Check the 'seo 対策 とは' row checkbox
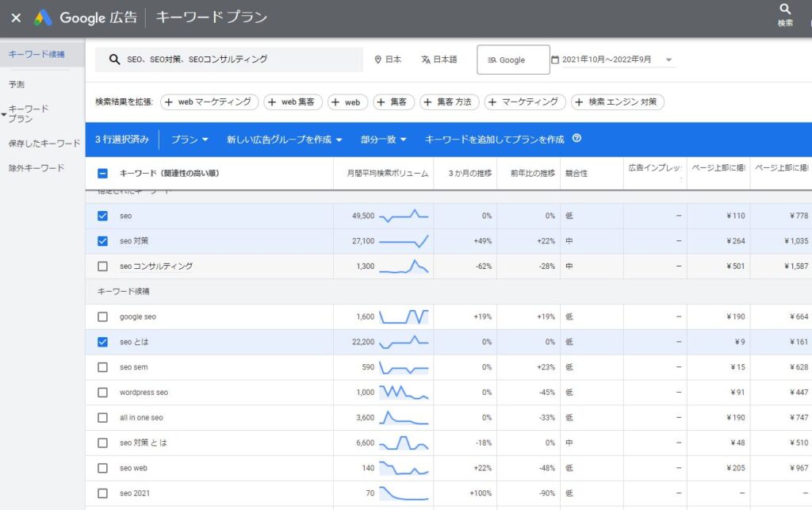 click(102, 443)
